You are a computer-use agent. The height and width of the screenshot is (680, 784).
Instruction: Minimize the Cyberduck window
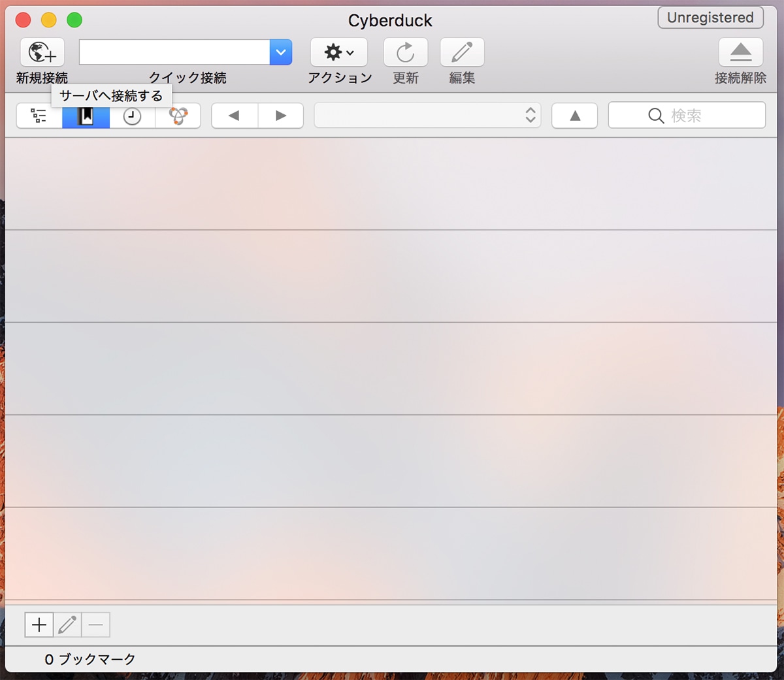[x=49, y=20]
